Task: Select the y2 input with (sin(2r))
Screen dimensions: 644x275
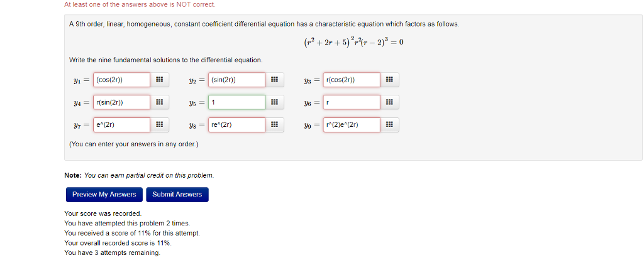Action: click(236, 80)
